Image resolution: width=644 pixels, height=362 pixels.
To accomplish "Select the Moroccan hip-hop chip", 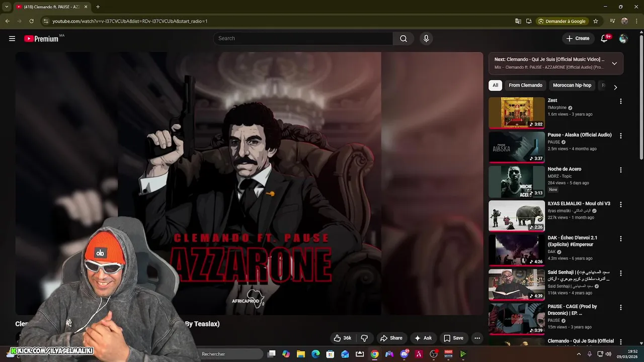I will 572,85.
